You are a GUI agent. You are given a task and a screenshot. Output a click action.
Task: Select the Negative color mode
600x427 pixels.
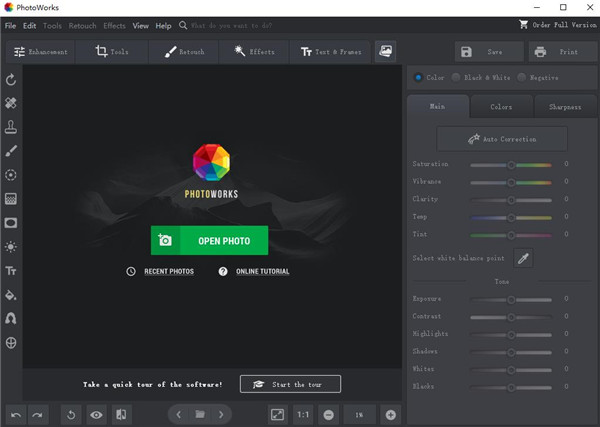tap(524, 77)
